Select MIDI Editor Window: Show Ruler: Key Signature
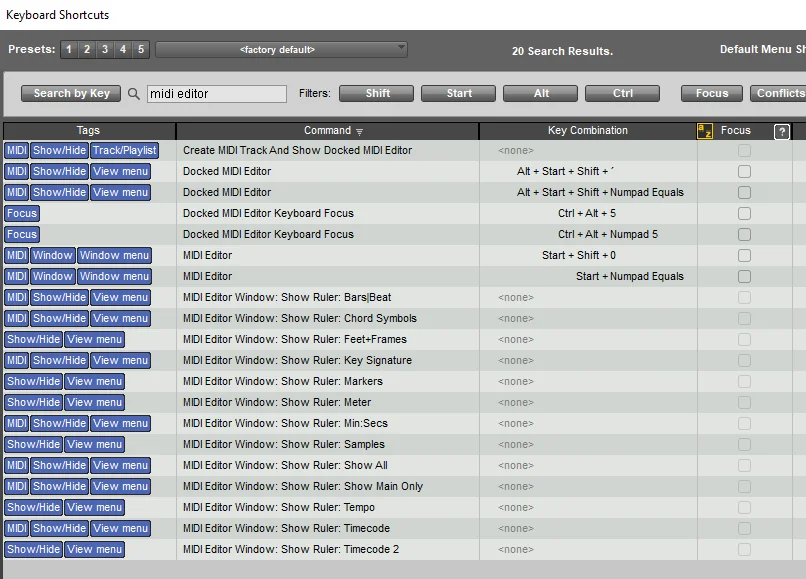Viewport: 806px width, 579px height. click(297, 360)
